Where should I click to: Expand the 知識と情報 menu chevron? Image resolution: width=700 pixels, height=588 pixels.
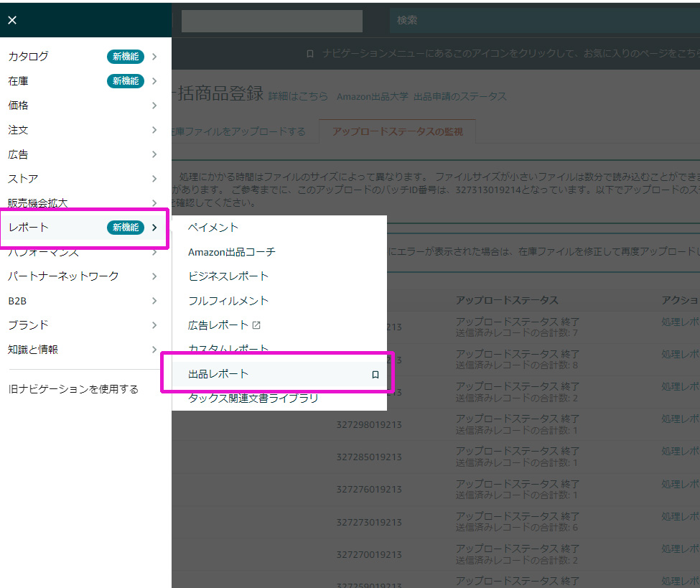point(154,350)
